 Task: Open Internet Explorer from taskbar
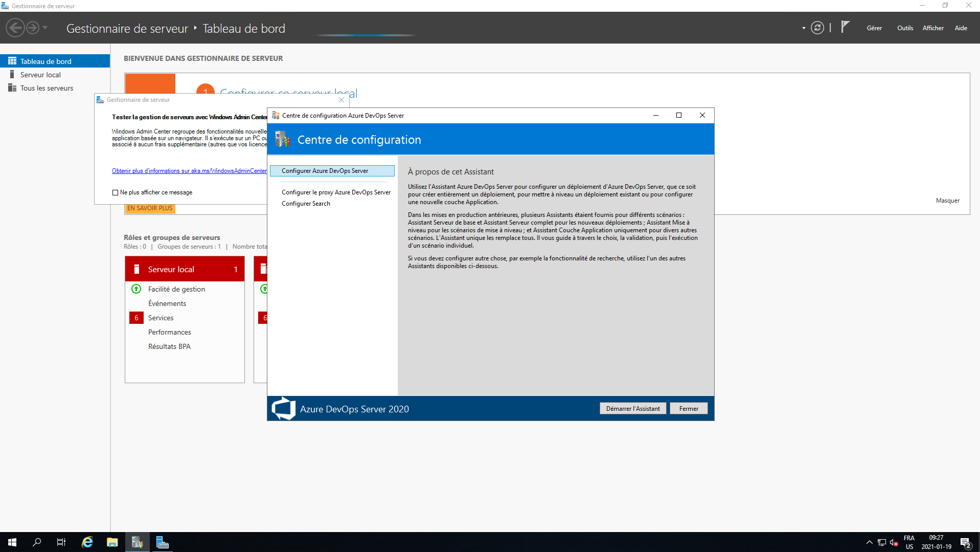coord(87,542)
